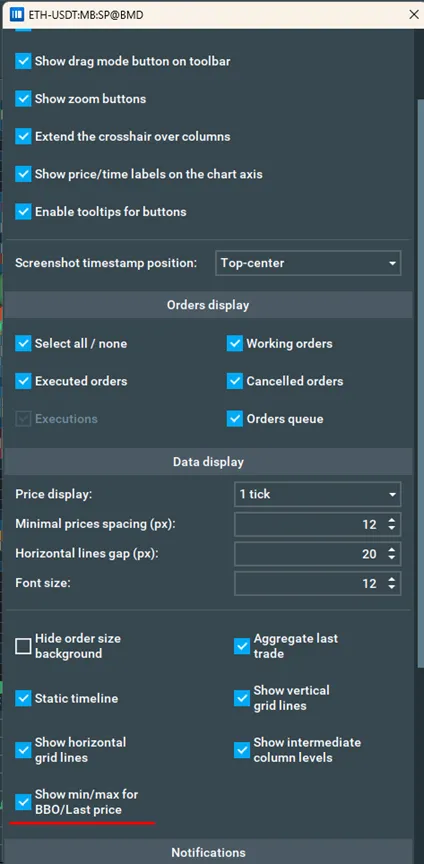
Task: Toggle Enable tooltips for buttons
Action: [x=23, y=212]
